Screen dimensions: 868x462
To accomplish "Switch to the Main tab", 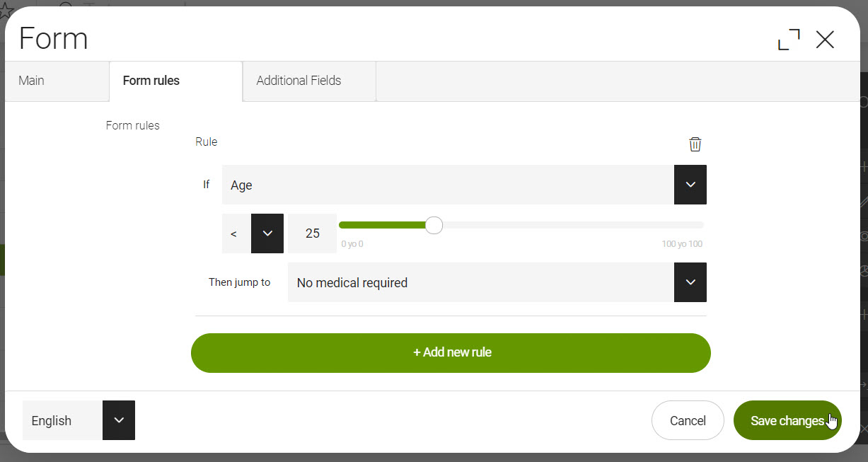I will (32, 81).
